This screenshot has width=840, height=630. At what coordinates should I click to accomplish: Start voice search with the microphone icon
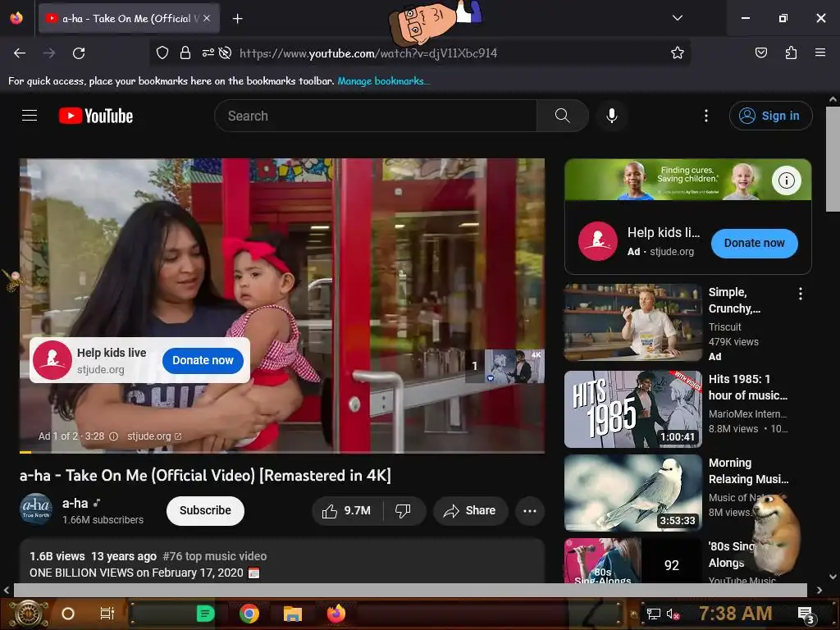coord(612,116)
